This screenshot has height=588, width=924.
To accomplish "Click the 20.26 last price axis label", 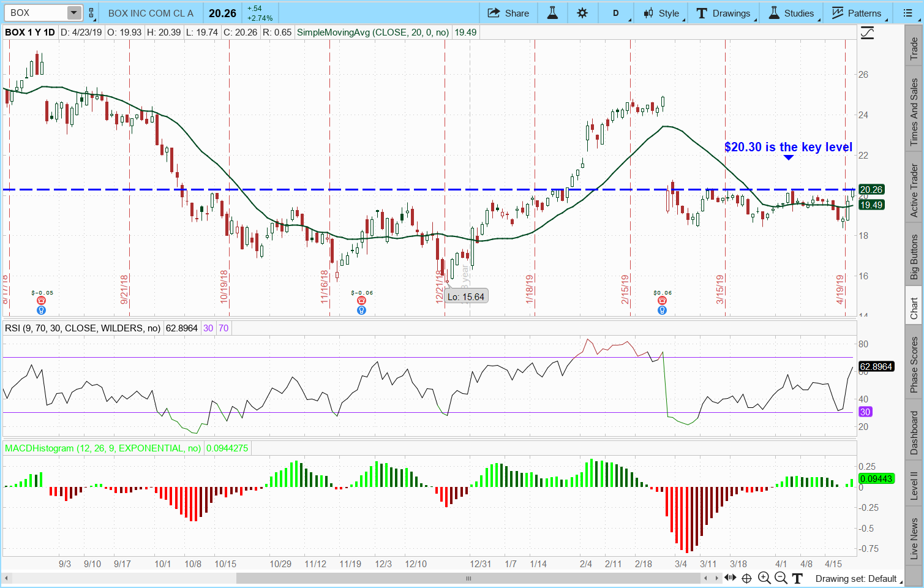I will (871, 190).
